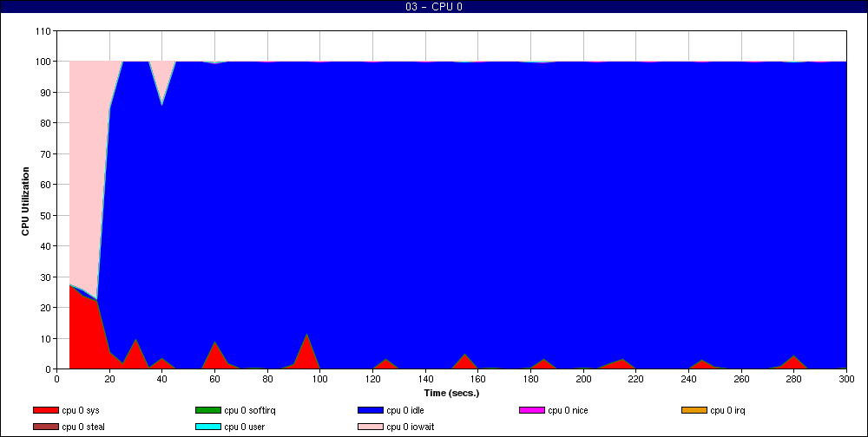Click the 'Time (secs.)' axis label
The width and height of the screenshot is (868, 437).
click(451, 393)
